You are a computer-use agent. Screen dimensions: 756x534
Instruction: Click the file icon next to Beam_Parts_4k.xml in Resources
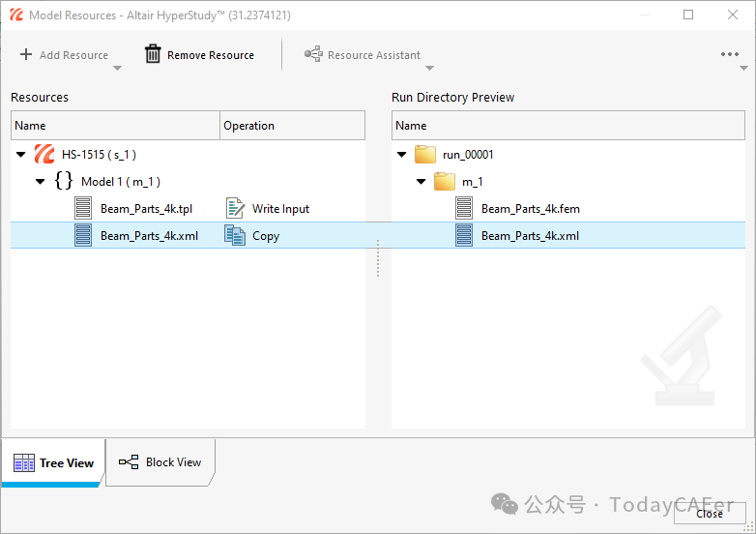click(x=83, y=235)
